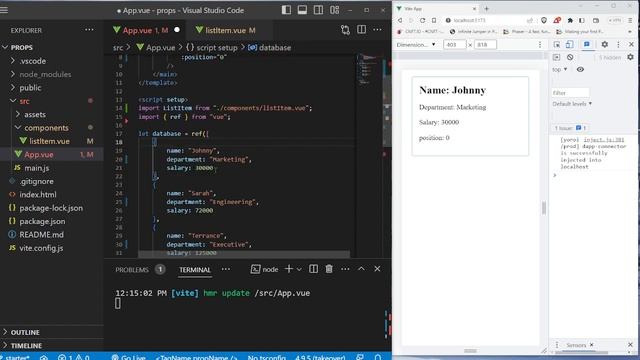The height and width of the screenshot is (360, 640).
Task: Open package.json in the explorer
Action: (x=52, y=221)
